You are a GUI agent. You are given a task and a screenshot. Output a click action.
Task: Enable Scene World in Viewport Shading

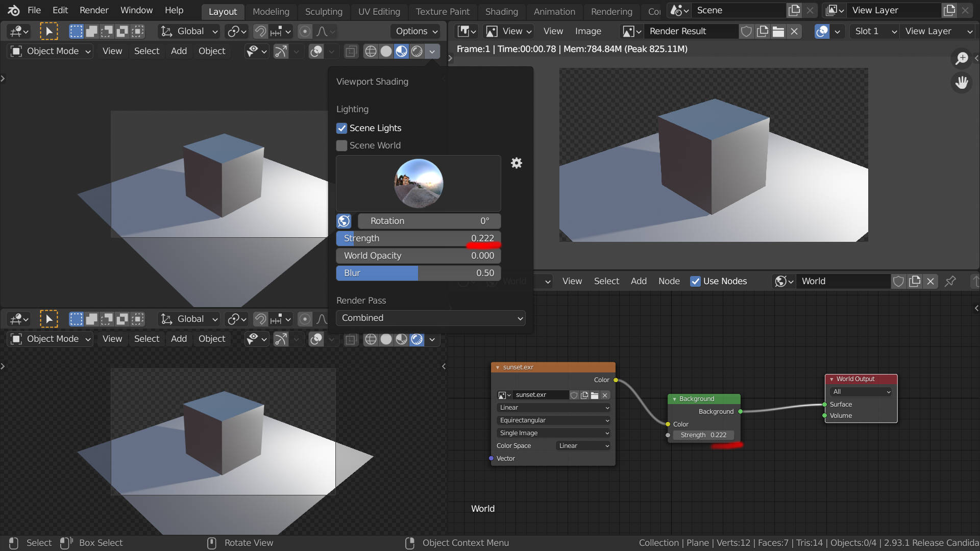[x=341, y=145]
